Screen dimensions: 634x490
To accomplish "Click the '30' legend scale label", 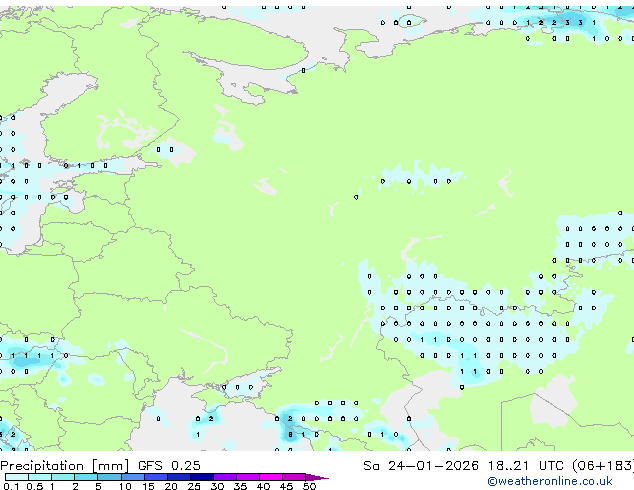I will point(217,486).
